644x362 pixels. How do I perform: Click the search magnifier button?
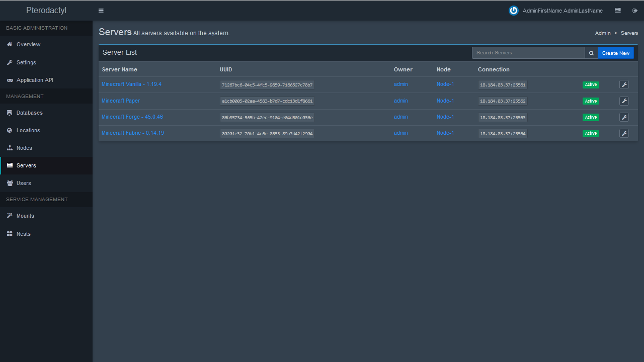(592, 53)
